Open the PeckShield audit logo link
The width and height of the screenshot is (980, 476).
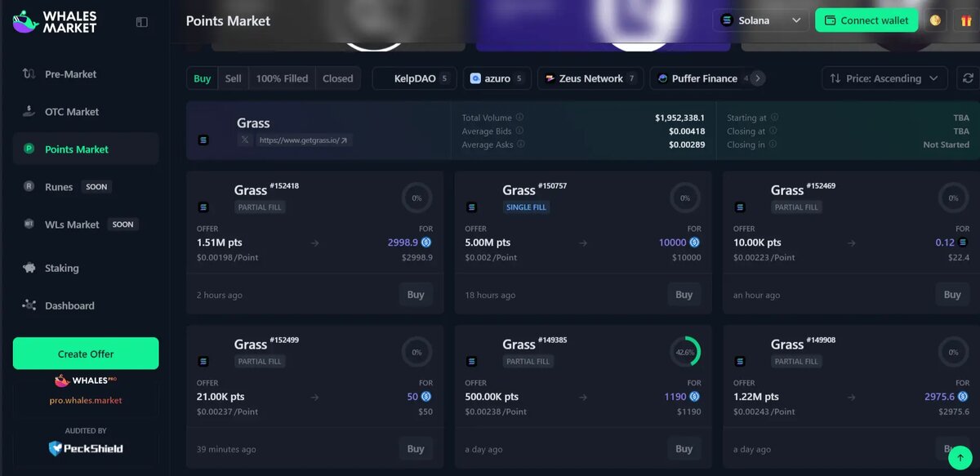(86, 448)
